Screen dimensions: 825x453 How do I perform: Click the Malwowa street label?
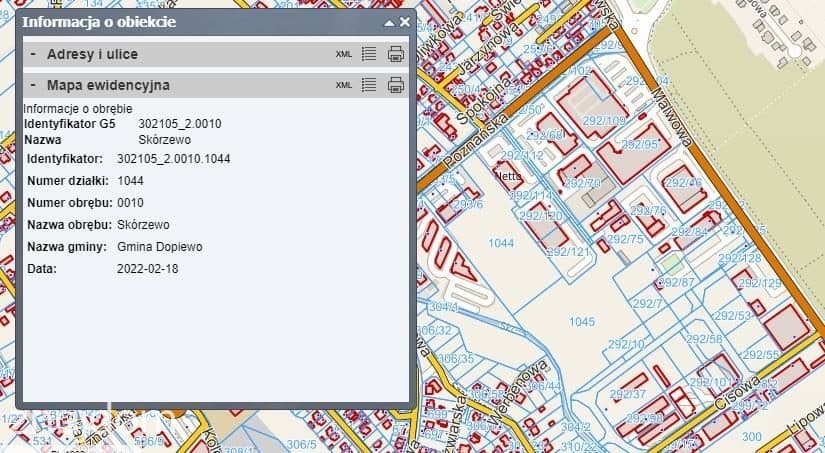pyautogui.click(x=672, y=117)
